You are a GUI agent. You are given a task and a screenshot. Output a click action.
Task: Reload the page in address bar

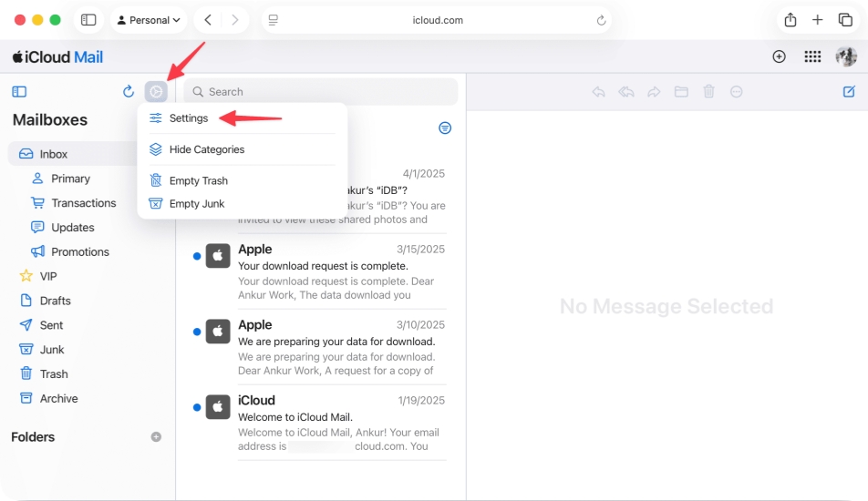coord(601,20)
